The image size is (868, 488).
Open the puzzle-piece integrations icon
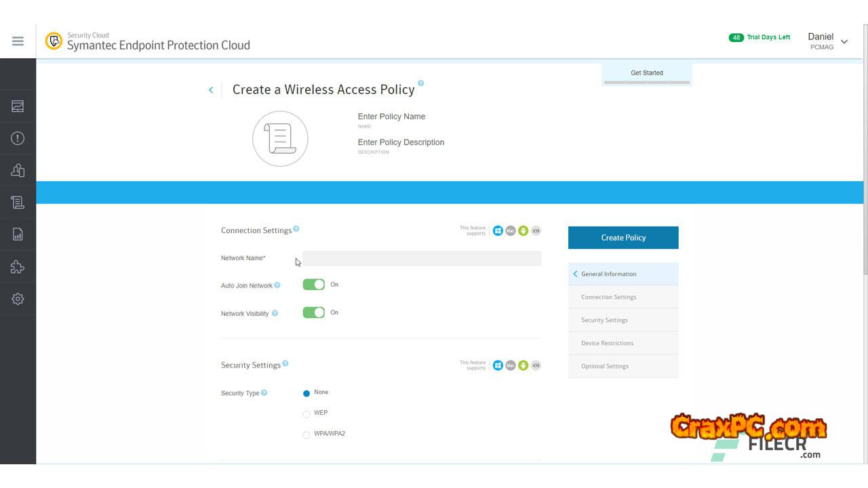(18, 267)
